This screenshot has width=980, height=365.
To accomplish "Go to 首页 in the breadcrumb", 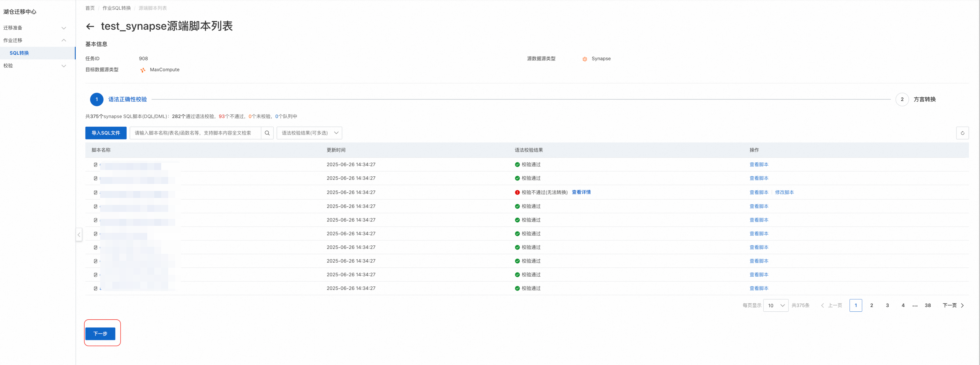I will [90, 8].
